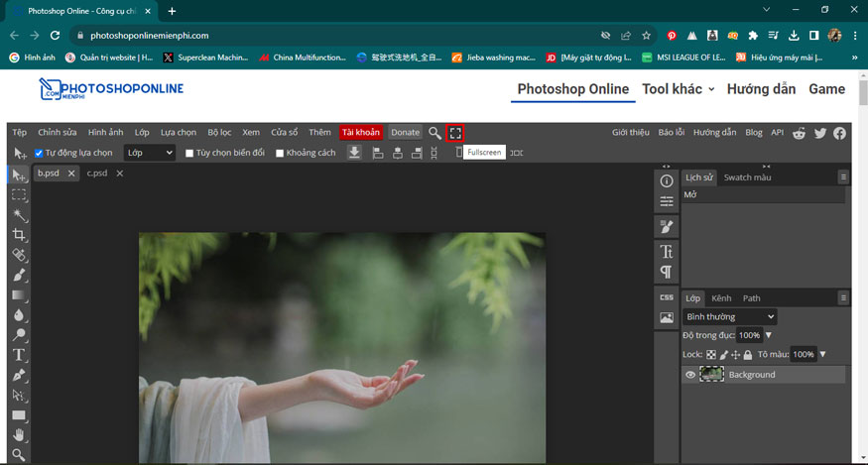Open the search magnifier icon in menu bar
Image resolution: width=868 pixels, height=465 pixels.
pyautogui.click(x=434, y=133)
